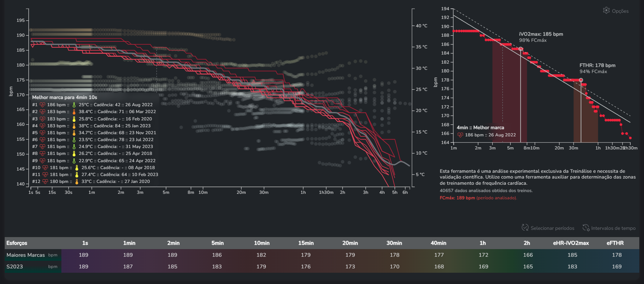
Task: Click the iVO2max: 185 bpm label
Action: coord(541,34)
